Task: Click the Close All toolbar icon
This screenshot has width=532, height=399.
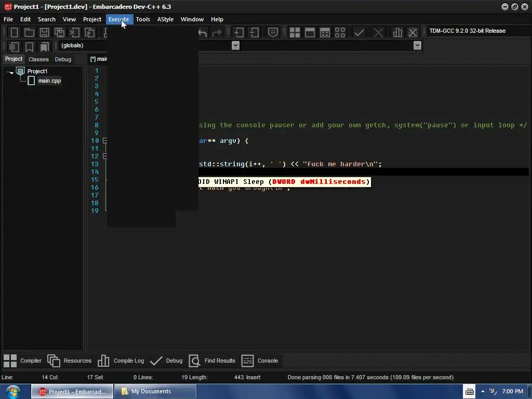Action: click(x=89, y=33)
